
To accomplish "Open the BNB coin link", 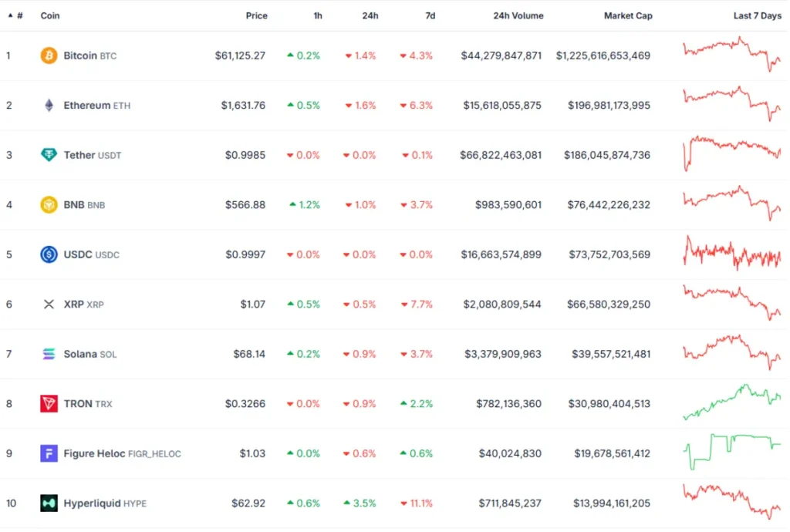I will coord(84,205).
